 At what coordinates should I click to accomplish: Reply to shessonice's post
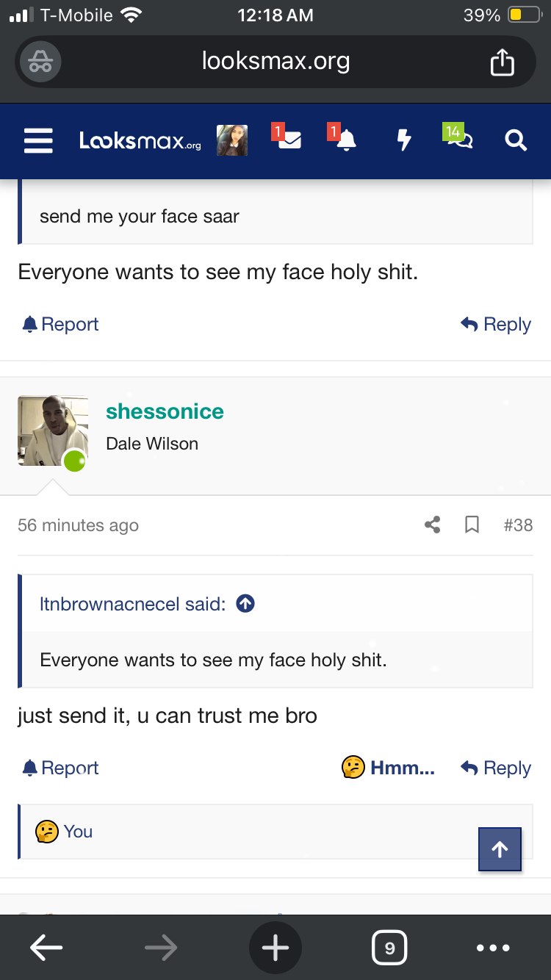click(496, 768)
